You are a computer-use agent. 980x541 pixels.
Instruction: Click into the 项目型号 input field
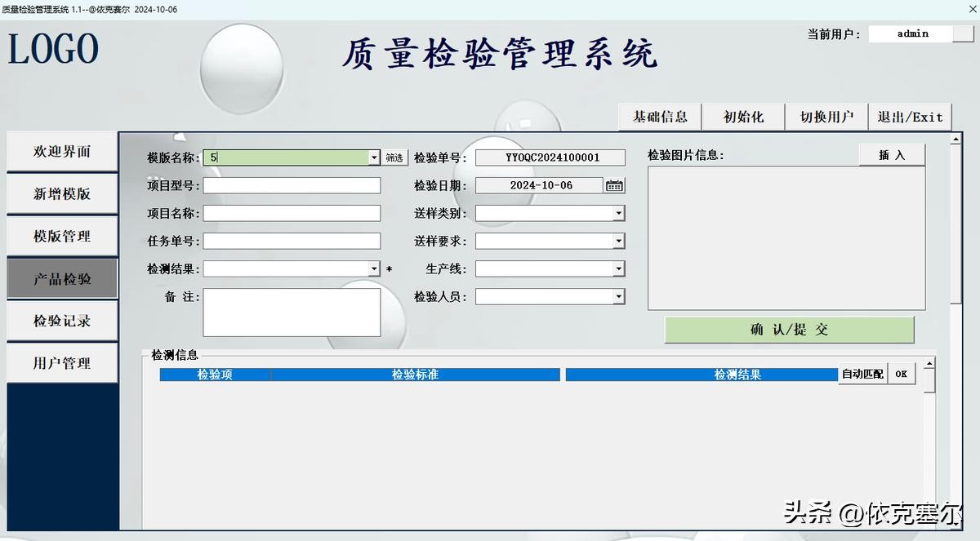292,185
